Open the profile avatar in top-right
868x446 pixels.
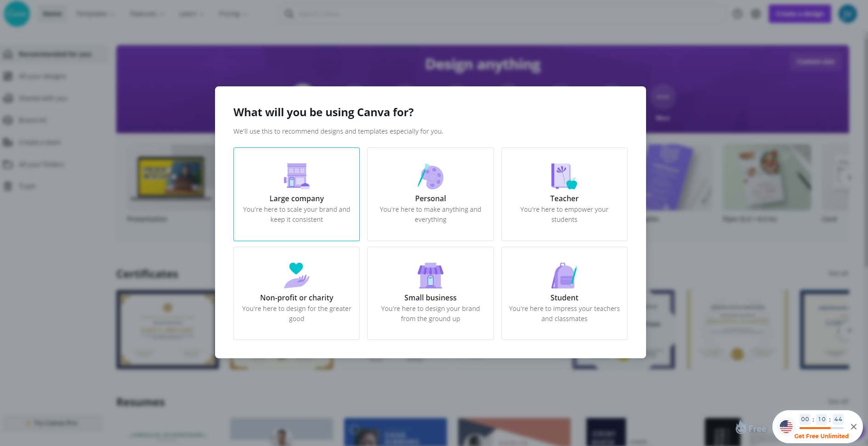tap(848, 14)
